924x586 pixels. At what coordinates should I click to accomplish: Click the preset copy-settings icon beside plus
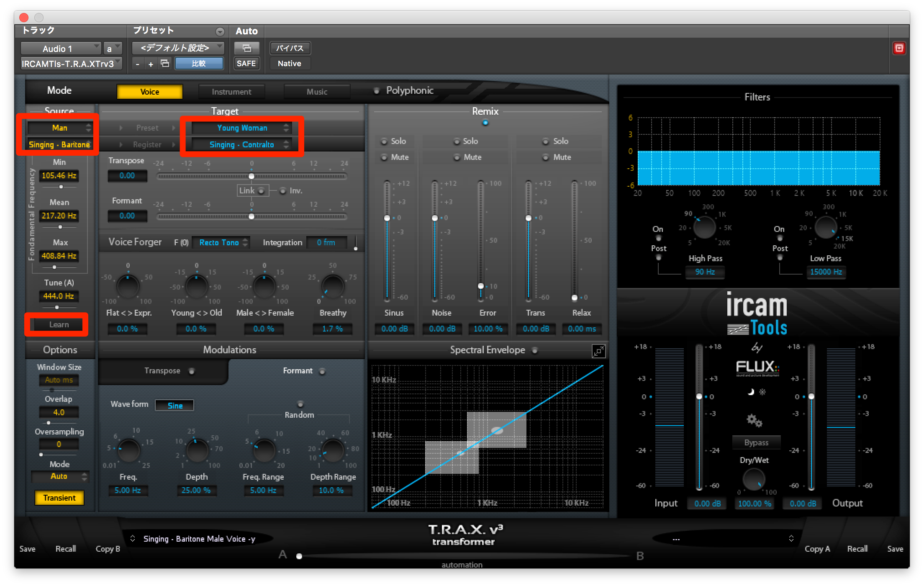[165, 64]
